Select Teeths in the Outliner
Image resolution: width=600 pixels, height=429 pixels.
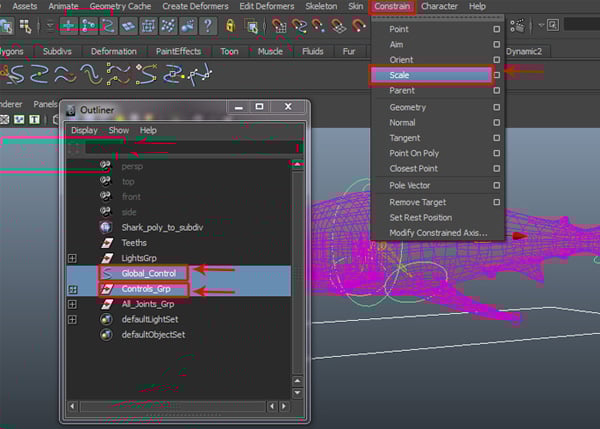134,243
